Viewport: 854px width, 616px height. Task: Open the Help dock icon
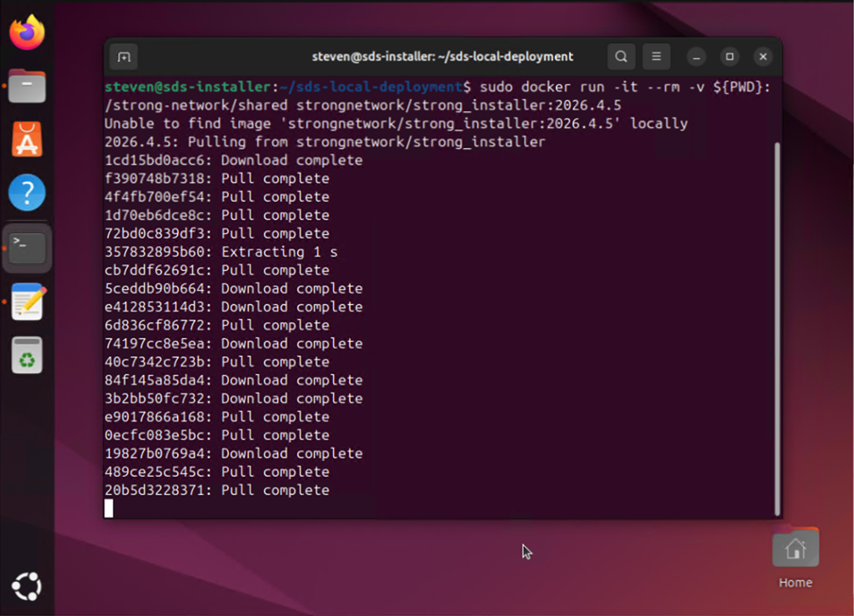click(26, 193)
